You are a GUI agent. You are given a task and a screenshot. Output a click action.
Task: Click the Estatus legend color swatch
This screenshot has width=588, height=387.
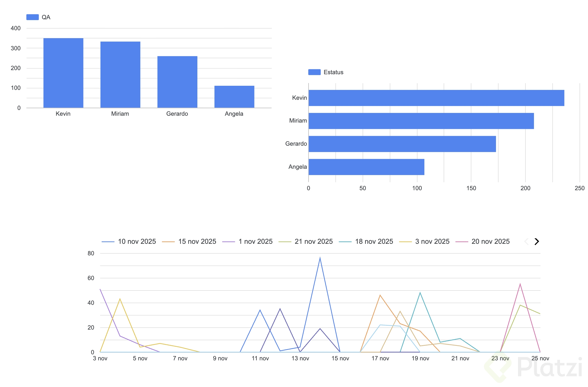(314, 72)
